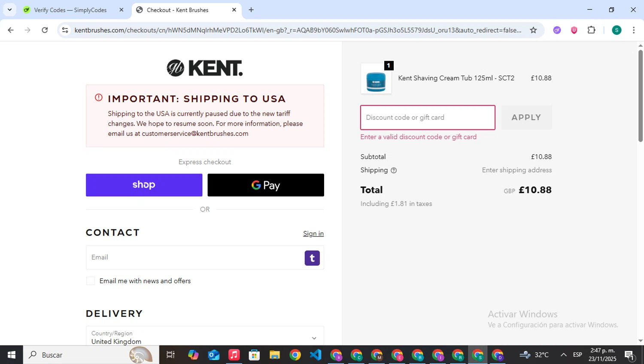Open the 32°C weather widget

[534, 355]
